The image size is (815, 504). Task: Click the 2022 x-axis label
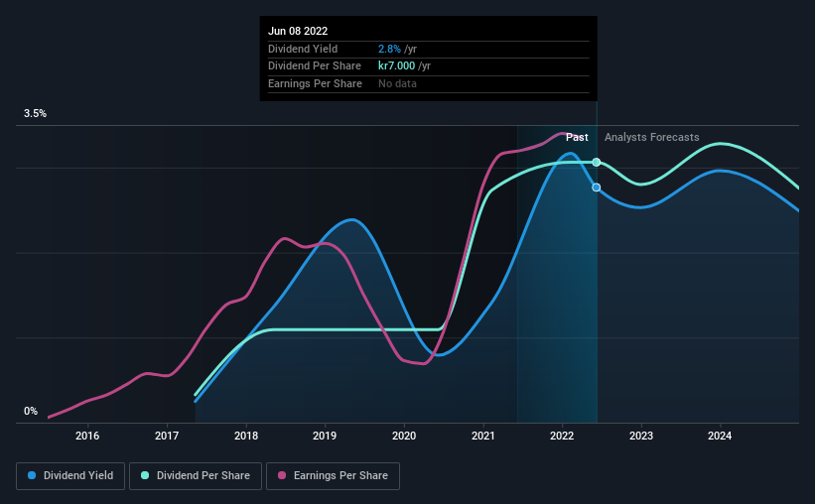pyautogui.click(x=562, y=436)
